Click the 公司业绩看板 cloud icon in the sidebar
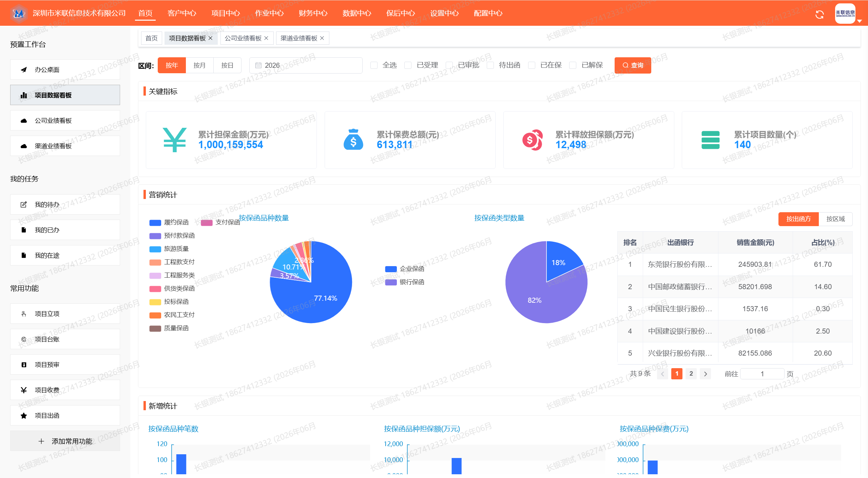This screenshot has width=868, height=478. (x=24, y=121)
